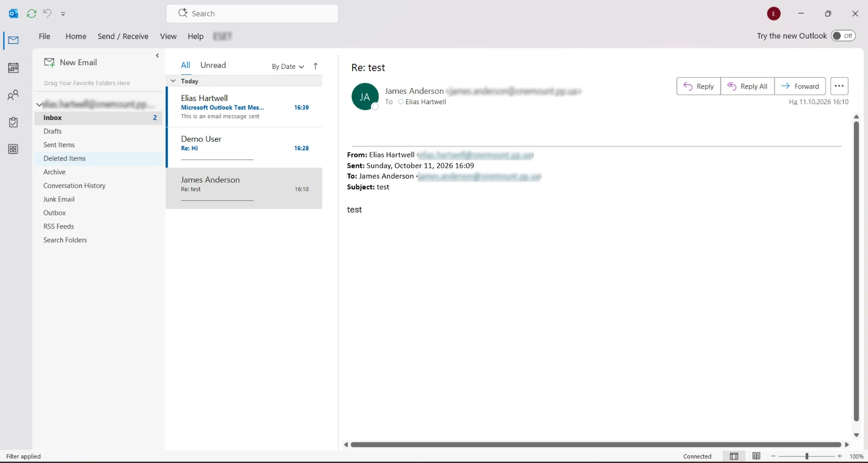This screenshot has height=463, width=868.
Task: Open the Elias Hartwell test message email
Action: [x=244, y=107]
